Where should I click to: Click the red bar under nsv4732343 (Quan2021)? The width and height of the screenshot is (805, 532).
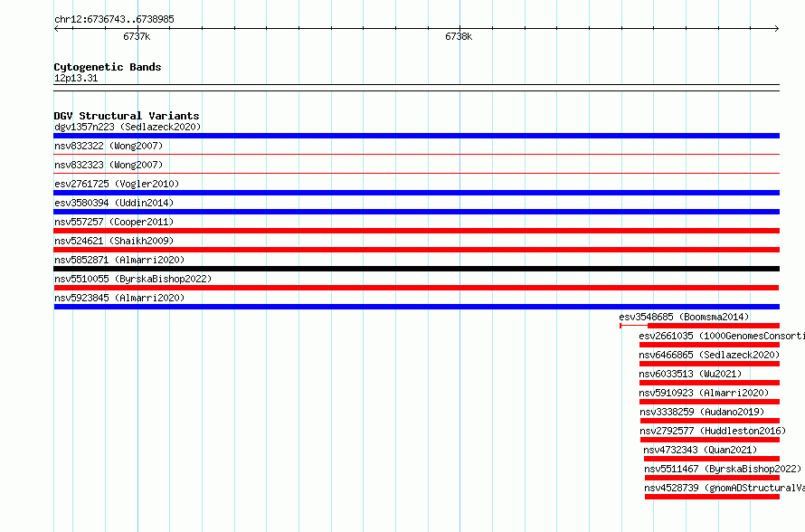[712, 459]
